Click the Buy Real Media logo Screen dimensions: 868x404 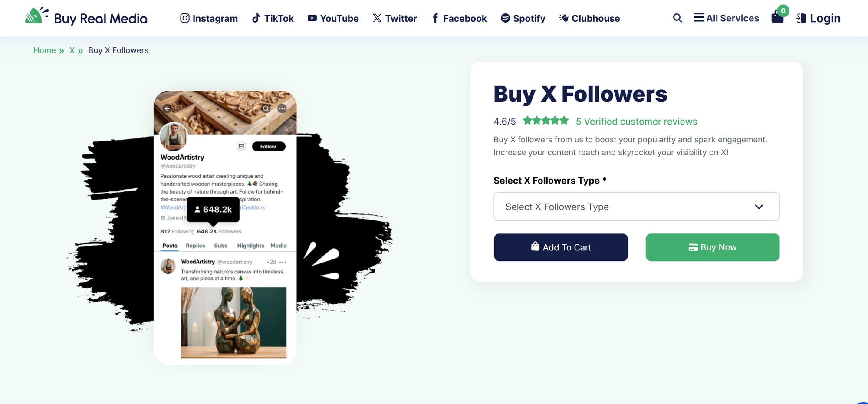pos(86,18)
